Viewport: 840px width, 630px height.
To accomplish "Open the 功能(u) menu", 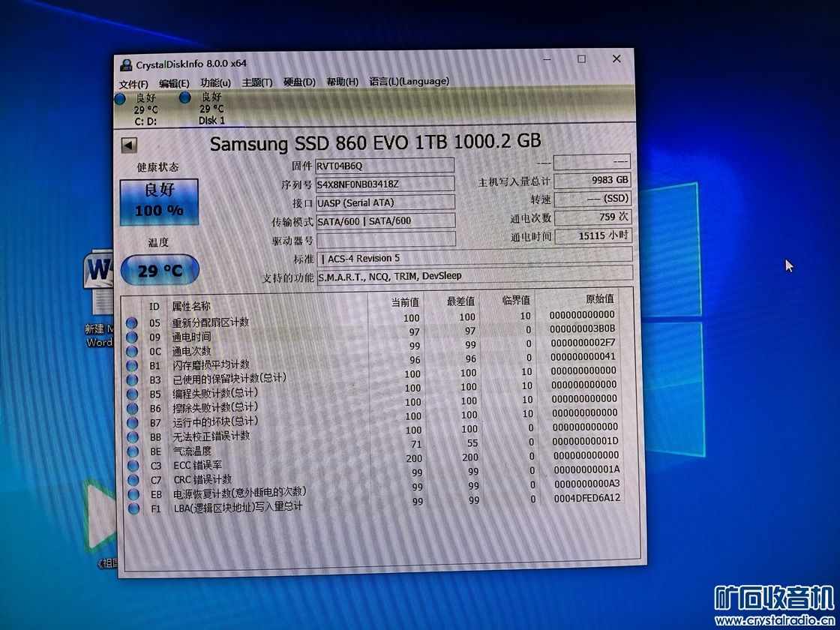I will pos(215,83).
